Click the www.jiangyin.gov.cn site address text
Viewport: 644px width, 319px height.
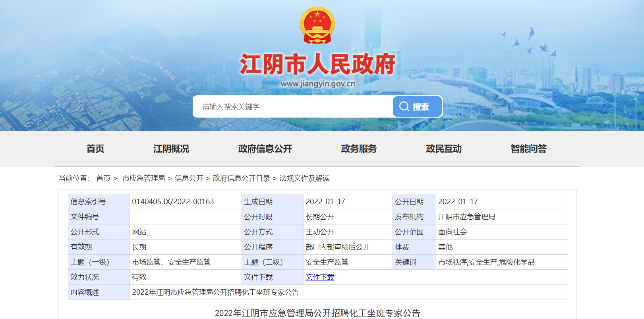pos(317,84)
